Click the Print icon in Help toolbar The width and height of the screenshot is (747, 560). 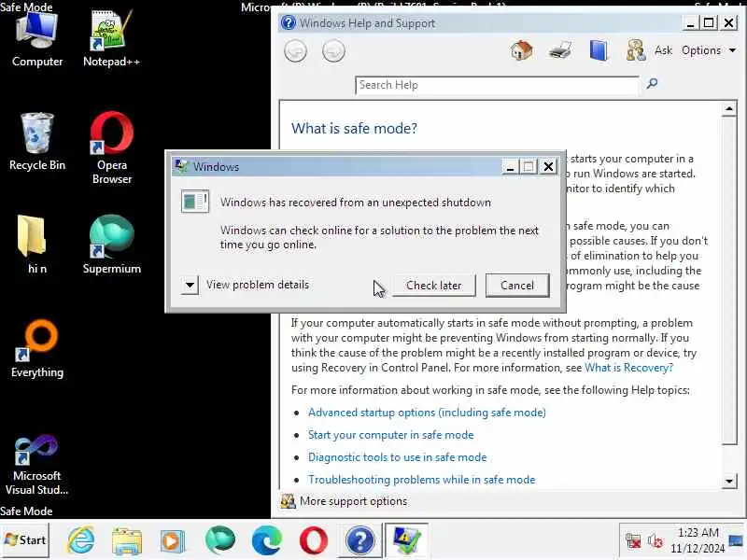pos(560,50)
